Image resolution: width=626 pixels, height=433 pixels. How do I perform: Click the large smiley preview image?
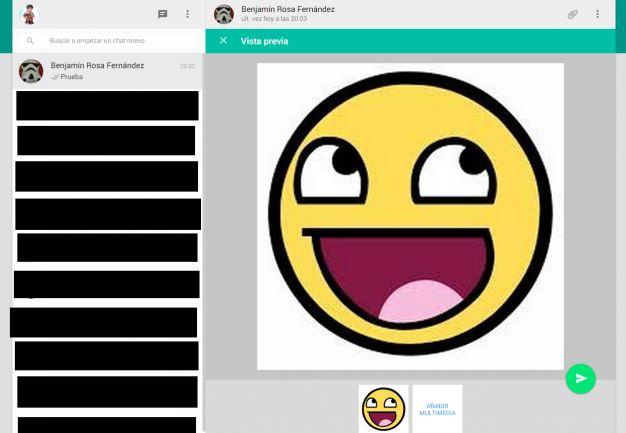click(410, 216)
